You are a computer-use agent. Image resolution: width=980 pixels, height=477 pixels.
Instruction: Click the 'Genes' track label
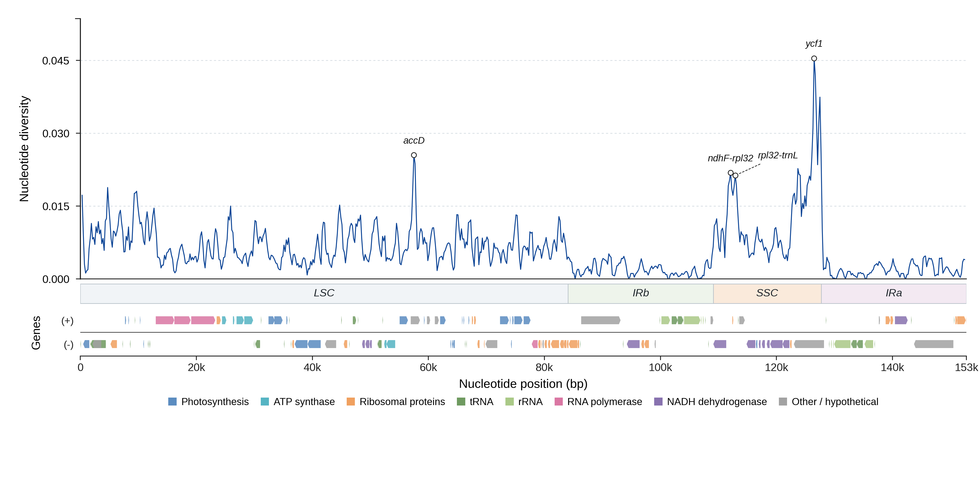click(x=36, y=333)
